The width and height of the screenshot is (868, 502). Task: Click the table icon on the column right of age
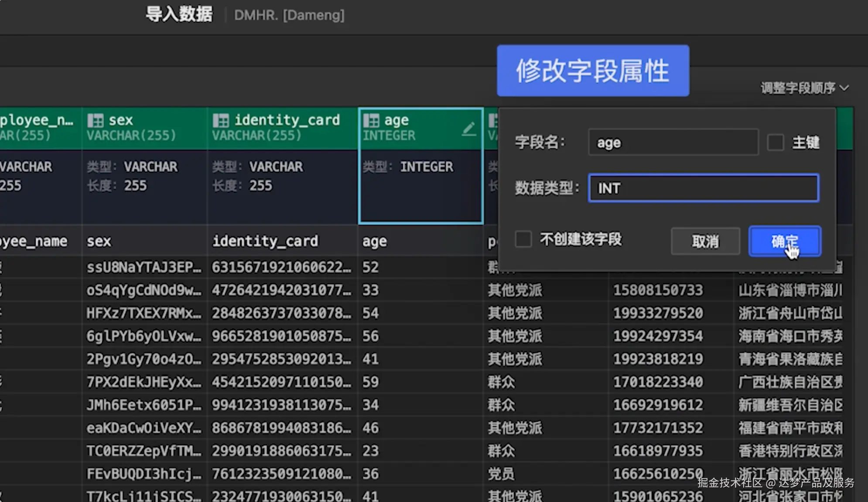[x=493, y=120]
